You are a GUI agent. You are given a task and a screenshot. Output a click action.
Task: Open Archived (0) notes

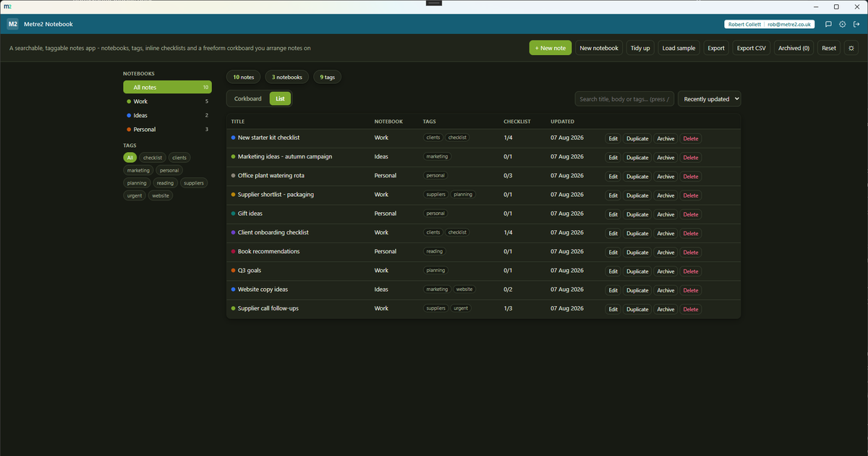[x=793, y=48]
